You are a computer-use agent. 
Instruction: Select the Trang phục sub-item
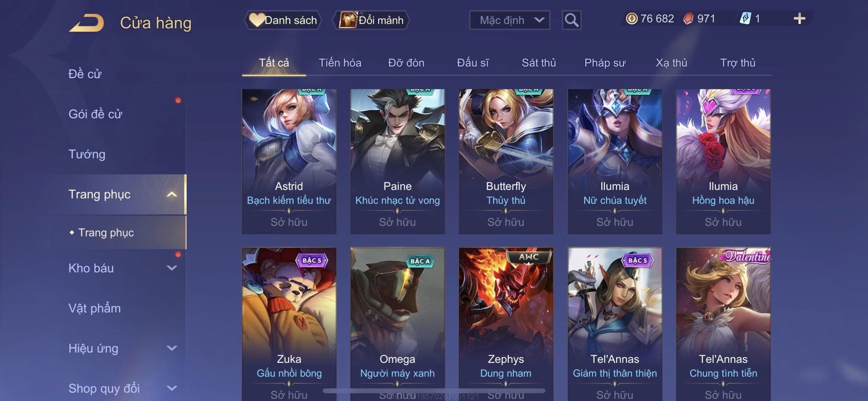point(106,233)
